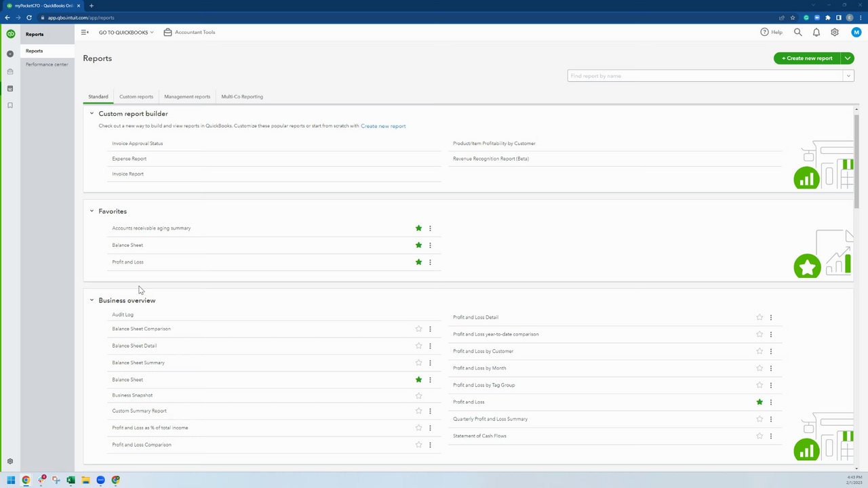Open Product/Item Profitability by Customer report
Viewport: 868px width, 488px height.
point(494,144)
